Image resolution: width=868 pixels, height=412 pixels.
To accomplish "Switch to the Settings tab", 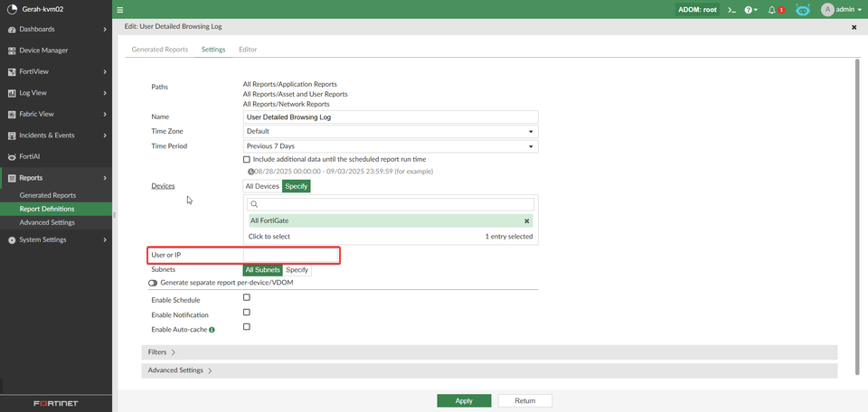I will click(x=213, y=49).
